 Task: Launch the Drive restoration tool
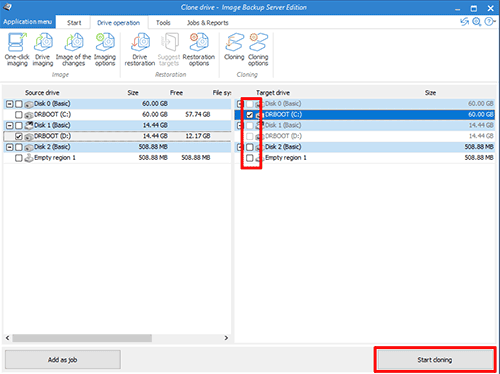[x=140, y=49]
